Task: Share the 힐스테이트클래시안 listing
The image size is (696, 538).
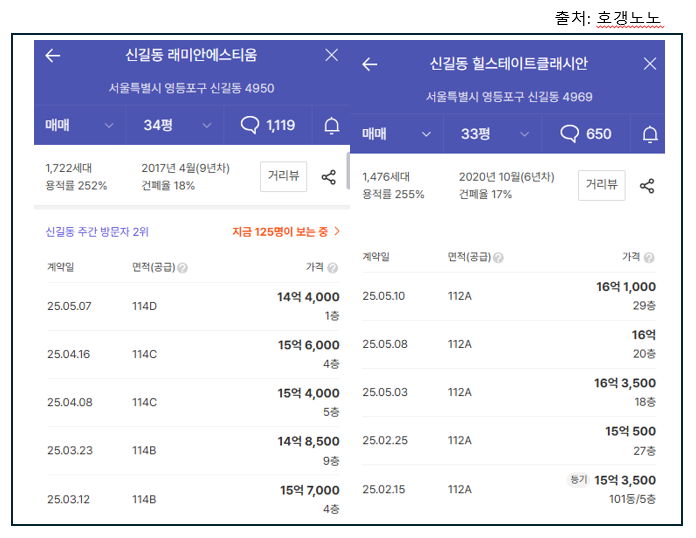Action: click(647, 186)
